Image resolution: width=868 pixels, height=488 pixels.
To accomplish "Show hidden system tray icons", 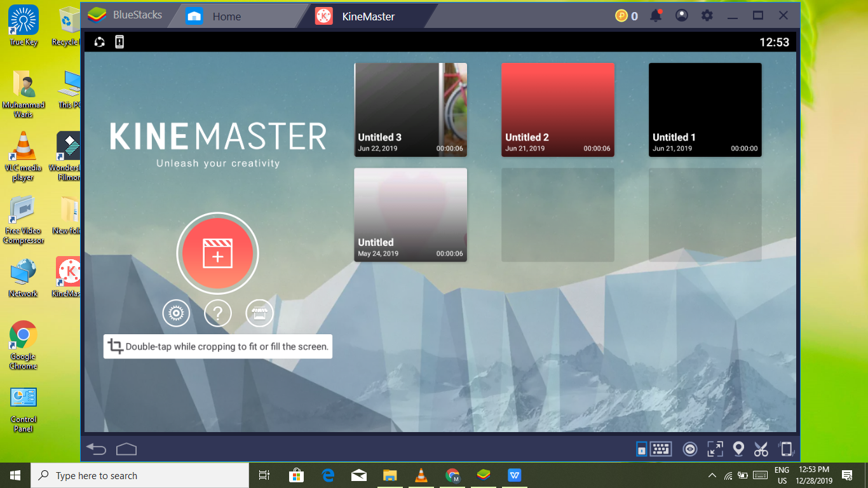I will tap(712, 475).
